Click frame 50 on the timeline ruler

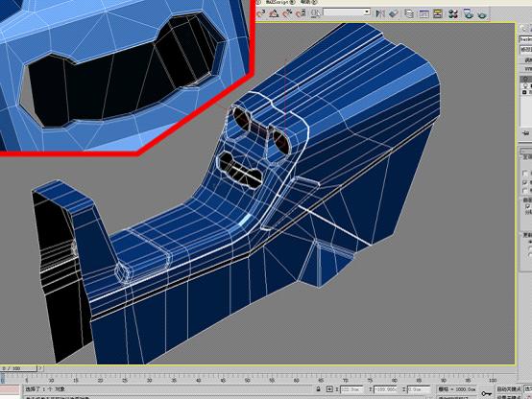(248, 380)
